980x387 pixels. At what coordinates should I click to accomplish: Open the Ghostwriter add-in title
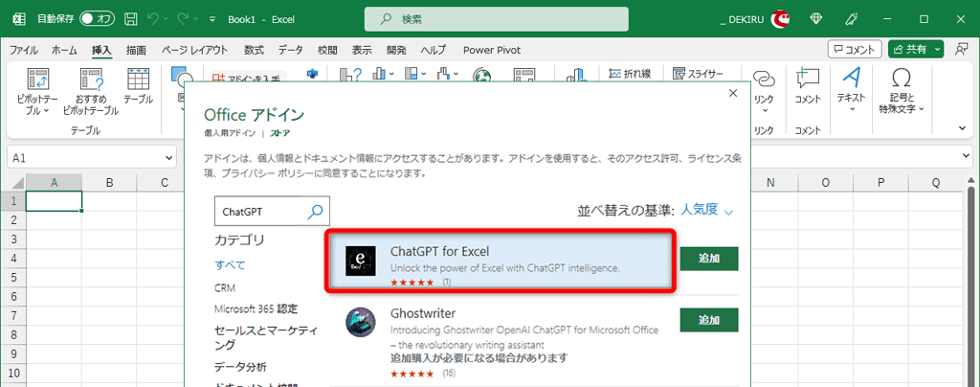[422, 312]
